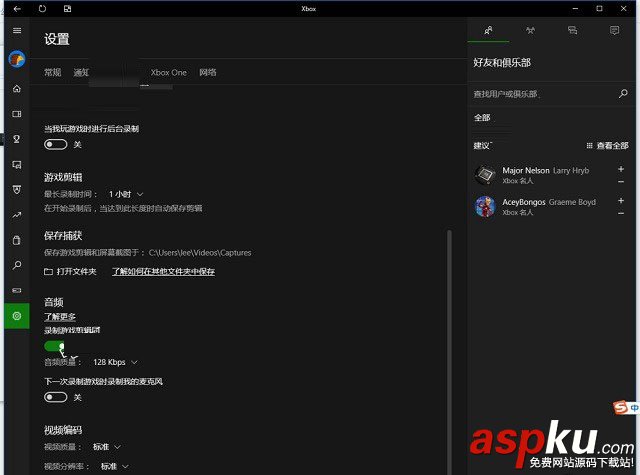
Task: Add Major Nelson as friend with plus
Action: [x=621, y=169]
